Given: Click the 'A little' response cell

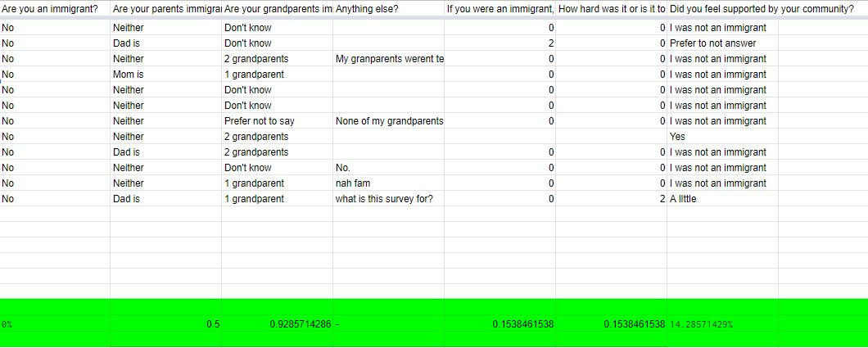Looking at the screenshot, I should pos(722,199).
